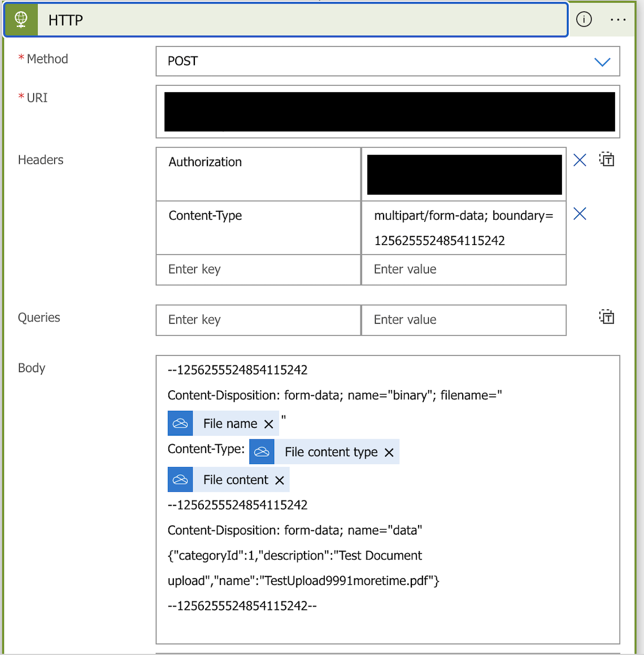Remove the File content type token
644x655 pixels.
(389, 452)
